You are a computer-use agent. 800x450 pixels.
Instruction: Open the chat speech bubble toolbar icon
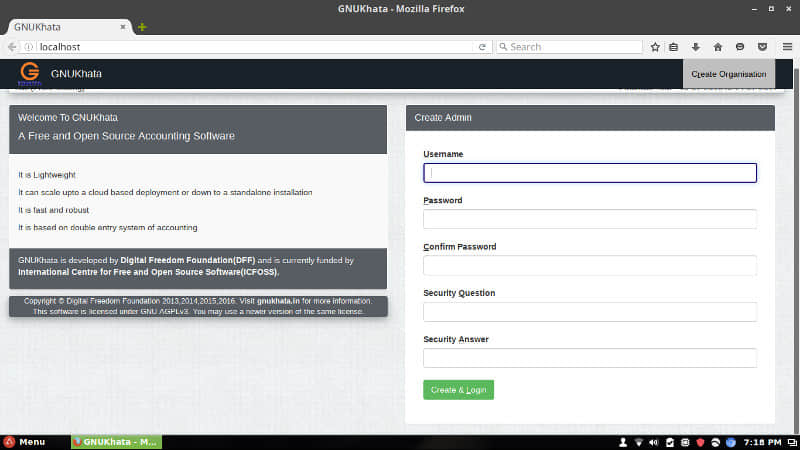(x=740, y=47)
